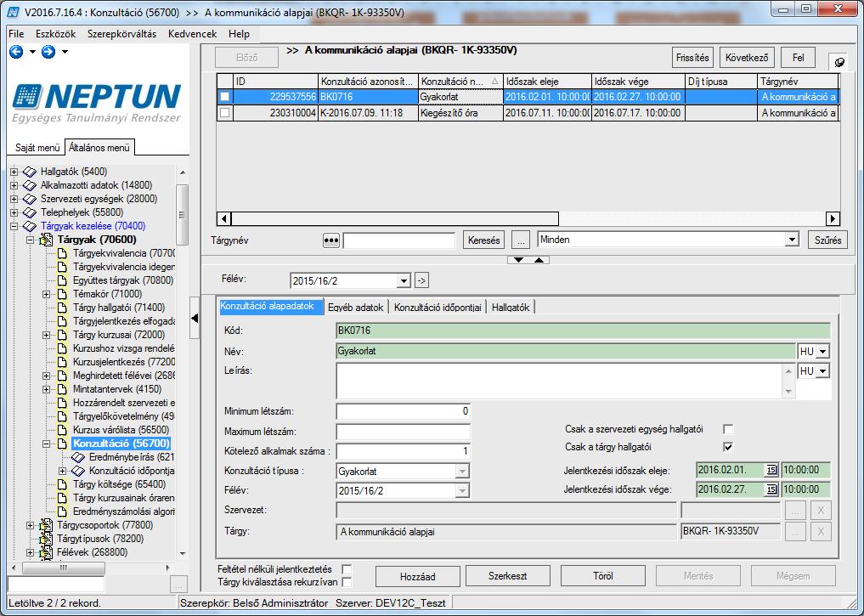Click the grid horizontal scrollbar thumb
This screenshot has height=616, width=864.
pos(395,218)
